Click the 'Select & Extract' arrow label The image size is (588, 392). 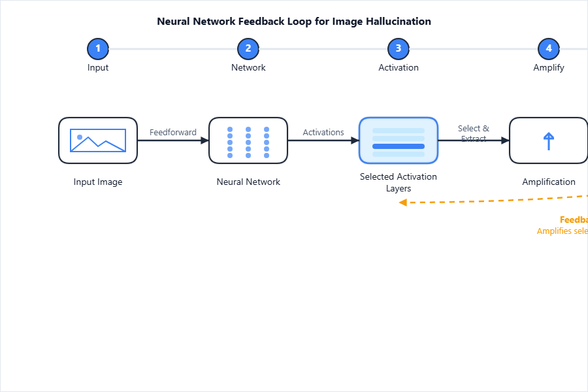(474, 133)
